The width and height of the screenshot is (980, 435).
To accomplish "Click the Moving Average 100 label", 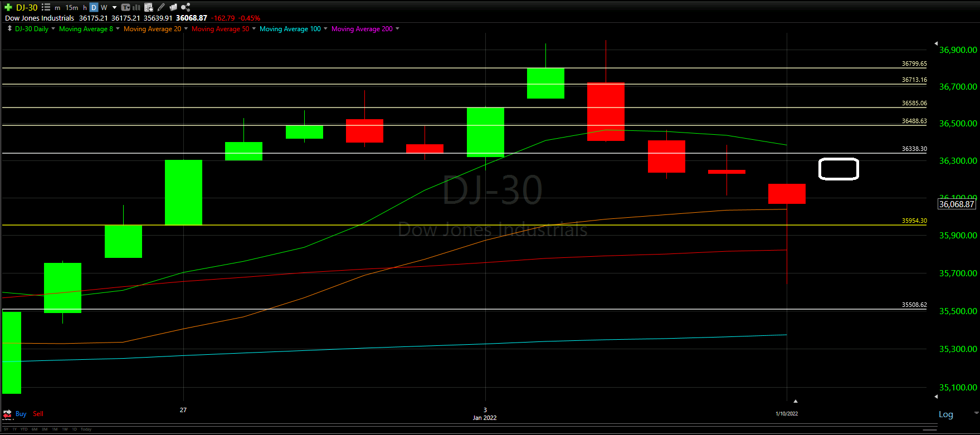I will [x=290, y=29].
